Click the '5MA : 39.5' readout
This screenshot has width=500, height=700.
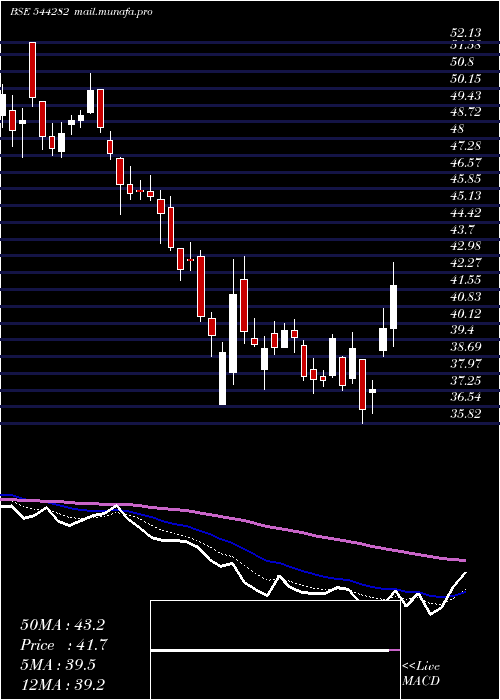(58, 665)
